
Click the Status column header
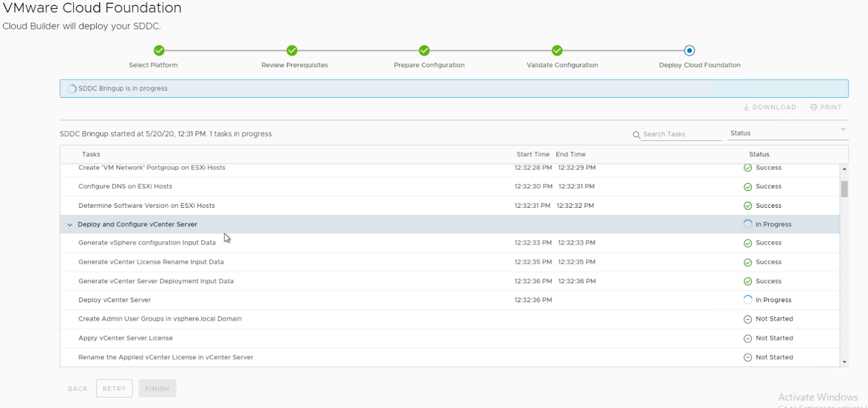(759, 154)
